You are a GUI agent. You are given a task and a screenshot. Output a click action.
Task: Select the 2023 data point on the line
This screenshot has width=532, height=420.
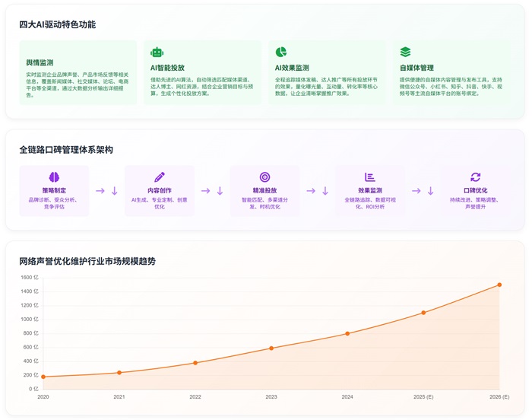(x=271, y=348)
